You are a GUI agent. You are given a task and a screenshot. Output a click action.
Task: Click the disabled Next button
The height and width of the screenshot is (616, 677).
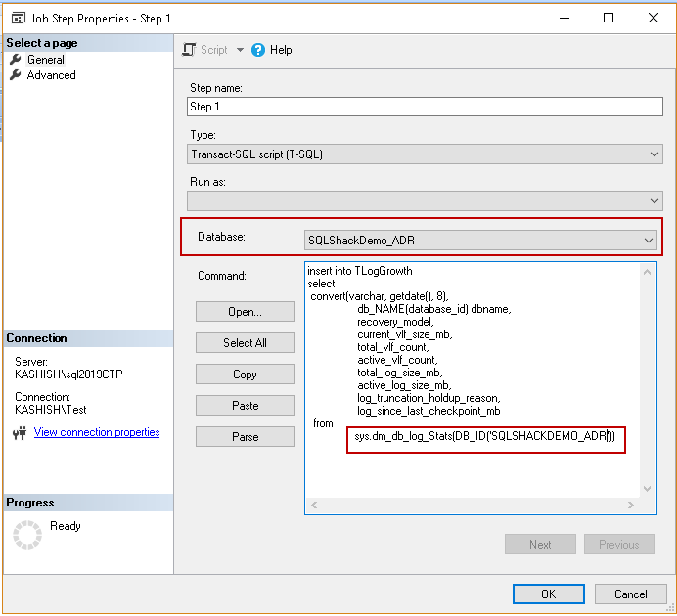click(540, 545)
